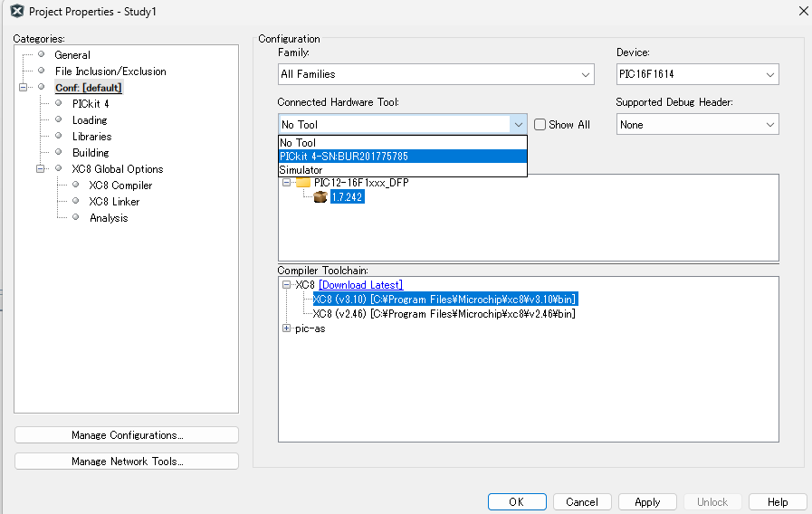This screenshot has height=514, width=812.
Task: Click the Manage Configurations button
Action: pyautogui.click(x=127, y=435)
